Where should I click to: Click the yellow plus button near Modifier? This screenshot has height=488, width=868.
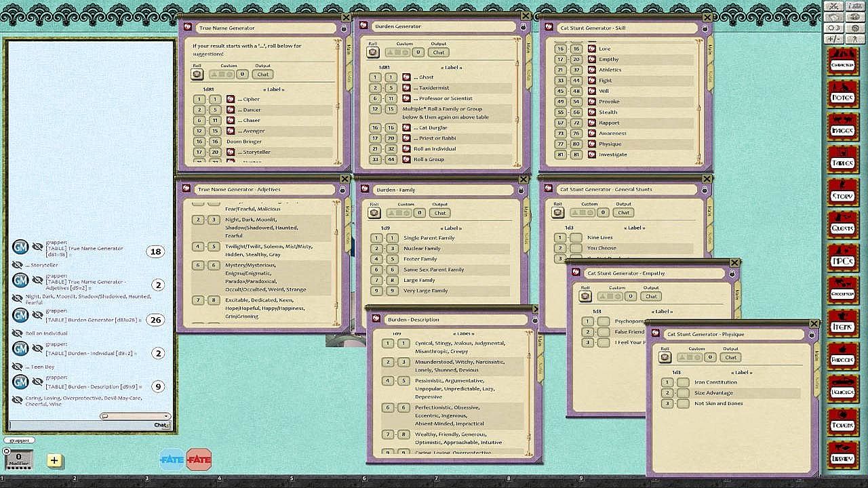coord(54,461)
